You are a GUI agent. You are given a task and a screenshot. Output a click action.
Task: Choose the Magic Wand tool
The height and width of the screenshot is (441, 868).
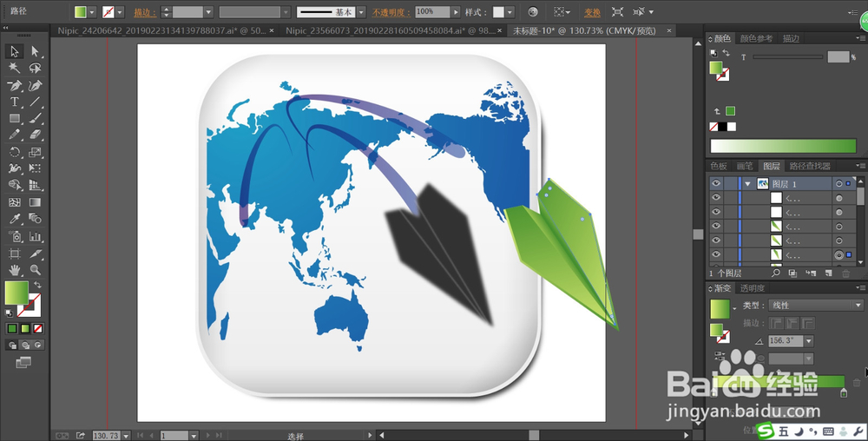coord(15,68)
